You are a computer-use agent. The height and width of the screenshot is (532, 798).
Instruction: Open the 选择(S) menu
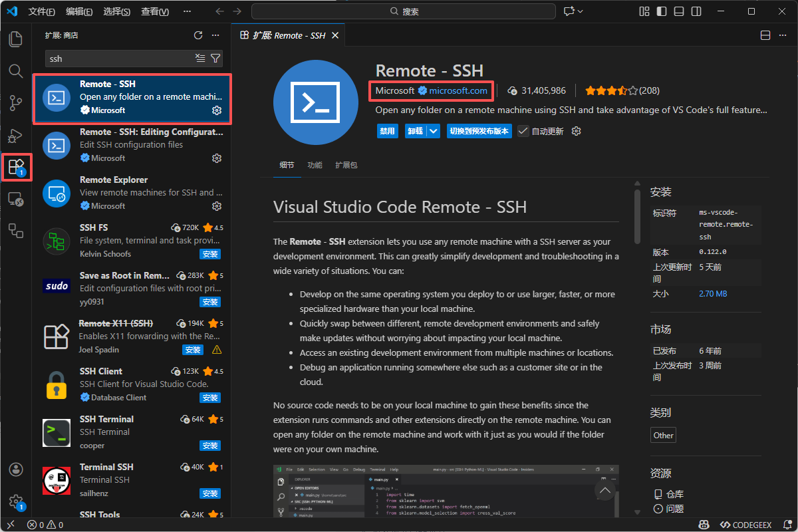117,11
